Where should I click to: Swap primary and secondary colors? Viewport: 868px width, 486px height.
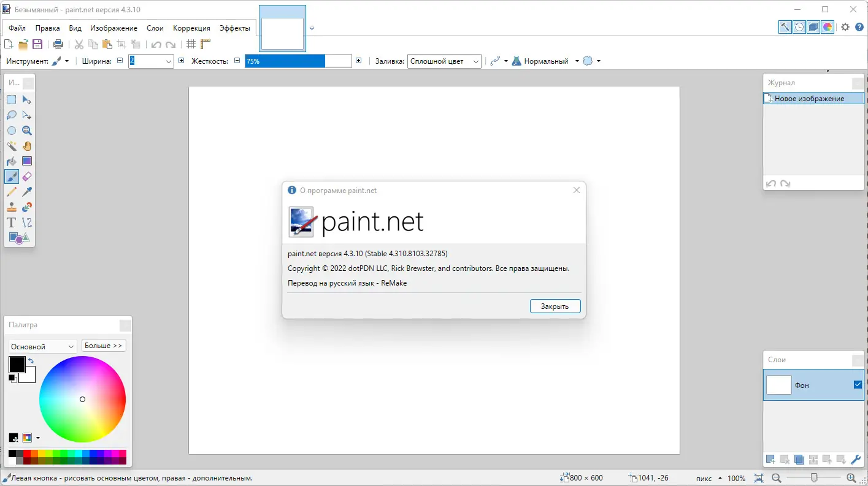pos(31,360)
